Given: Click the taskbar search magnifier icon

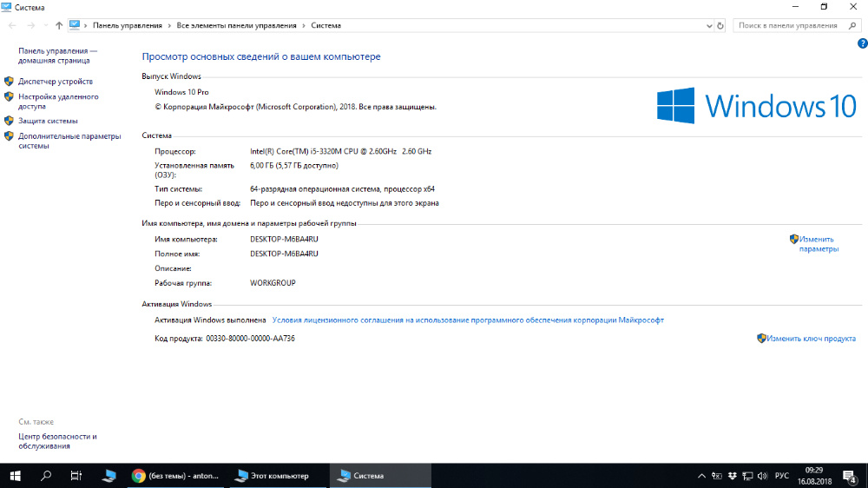Looking at the screenshot, I should (x=46, y=475).
